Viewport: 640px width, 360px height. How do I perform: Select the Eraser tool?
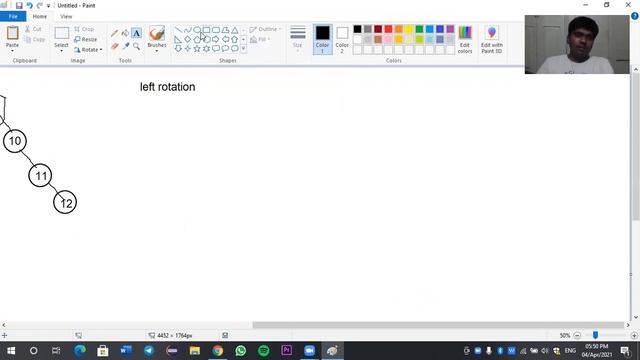coord(115,47)
